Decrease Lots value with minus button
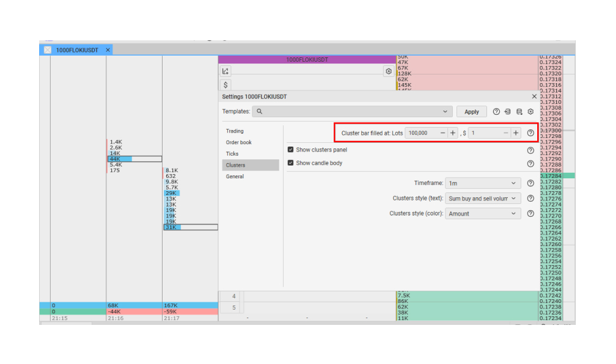The height and width of the screenshot is (364, 616). pyautogui.click(x=442, y=133)
